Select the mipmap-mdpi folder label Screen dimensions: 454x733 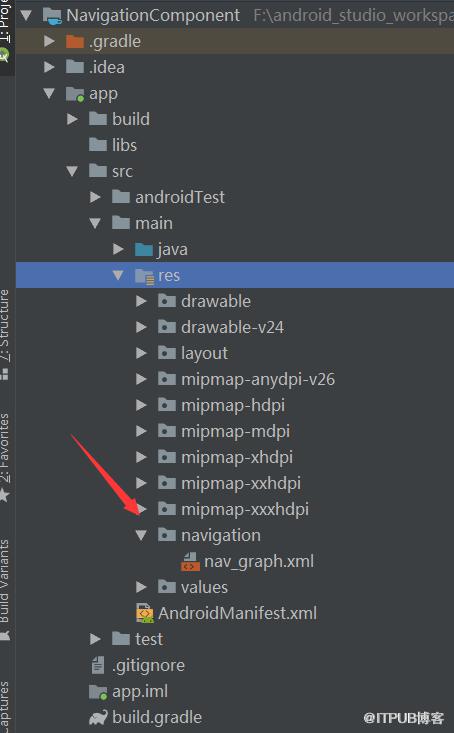click(236, 431)
